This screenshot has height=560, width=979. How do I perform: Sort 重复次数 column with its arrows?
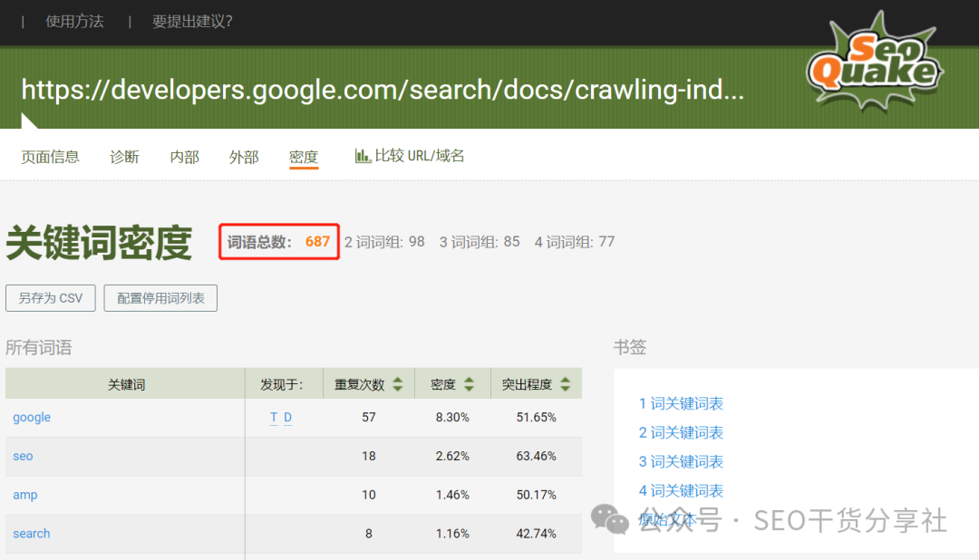tap(398, 384)
